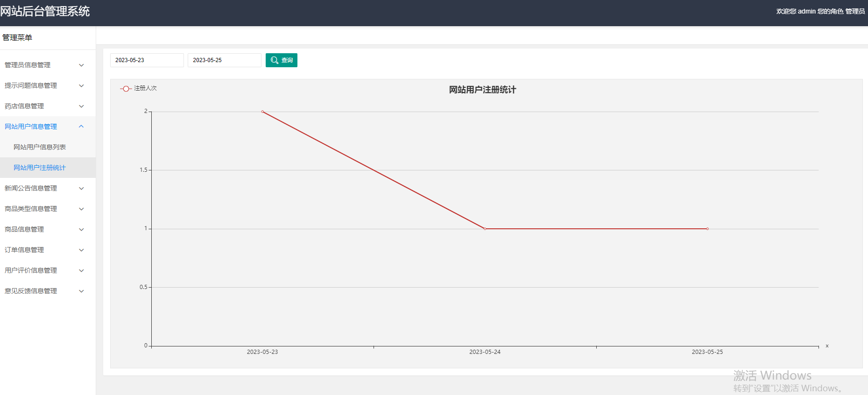Click the chart data point at 2023-05-25

tap(707, 229)
